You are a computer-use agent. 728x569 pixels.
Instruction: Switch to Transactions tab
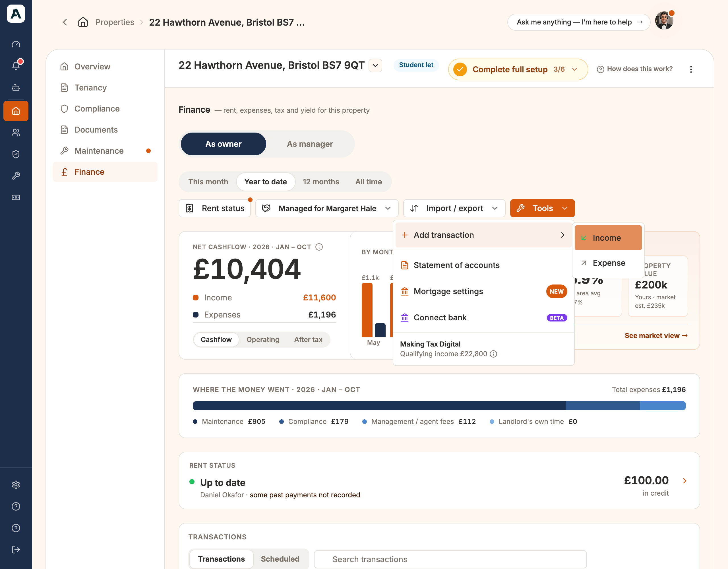221,559
